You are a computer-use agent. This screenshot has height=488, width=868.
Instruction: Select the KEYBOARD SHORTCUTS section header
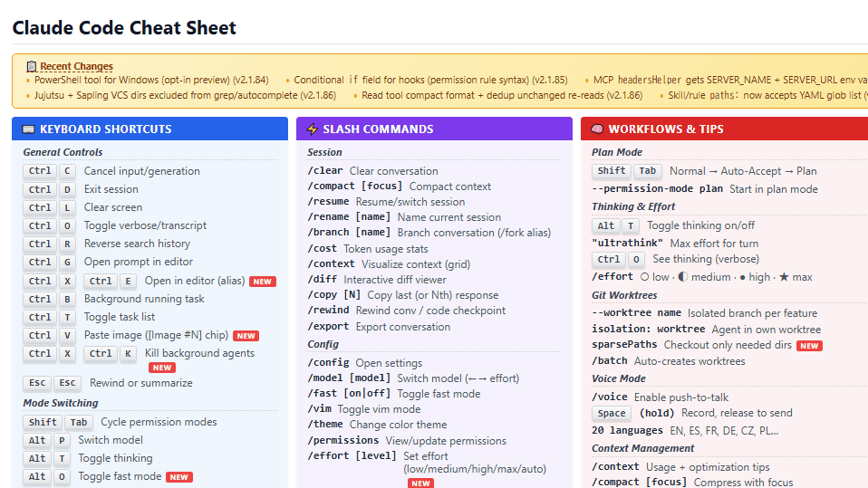pos(105,129)
